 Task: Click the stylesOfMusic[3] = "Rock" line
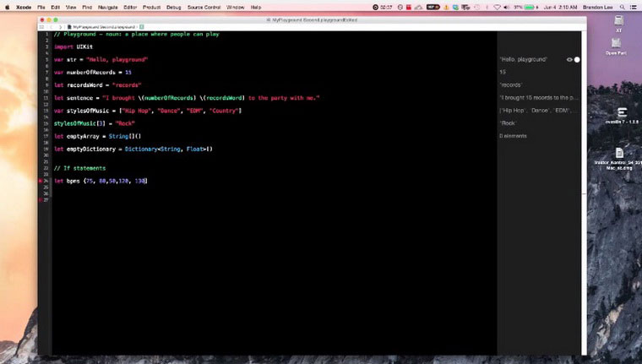point(94,123)
